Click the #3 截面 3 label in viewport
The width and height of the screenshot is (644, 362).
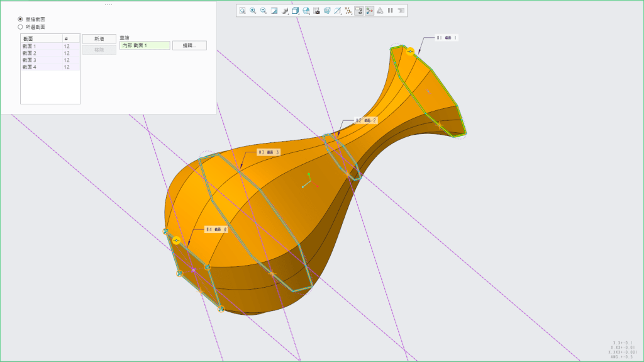pyautogui.click(x=269, y=152)
